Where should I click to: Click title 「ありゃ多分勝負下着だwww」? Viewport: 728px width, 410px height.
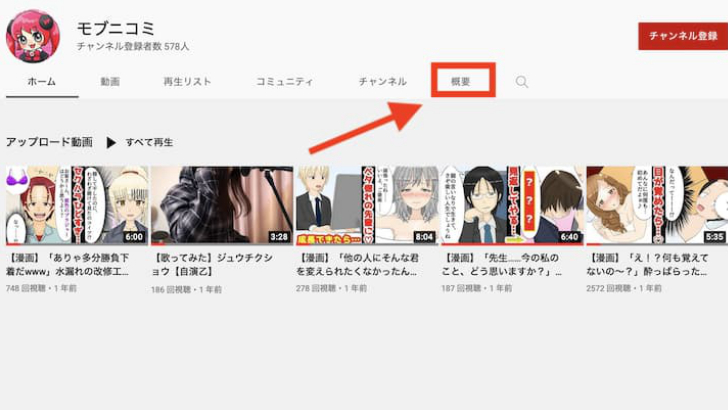click(67, 265)
